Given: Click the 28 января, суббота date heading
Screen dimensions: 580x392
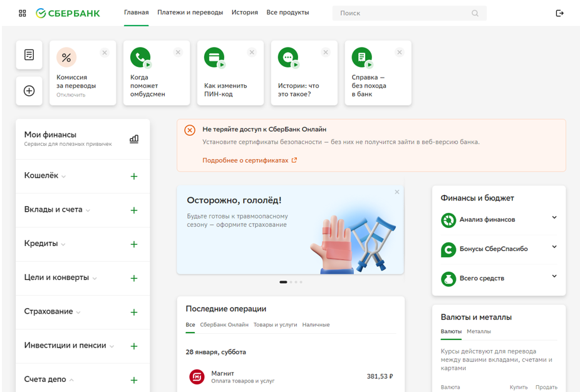Looking at the screenshot, I should [215, 352].
